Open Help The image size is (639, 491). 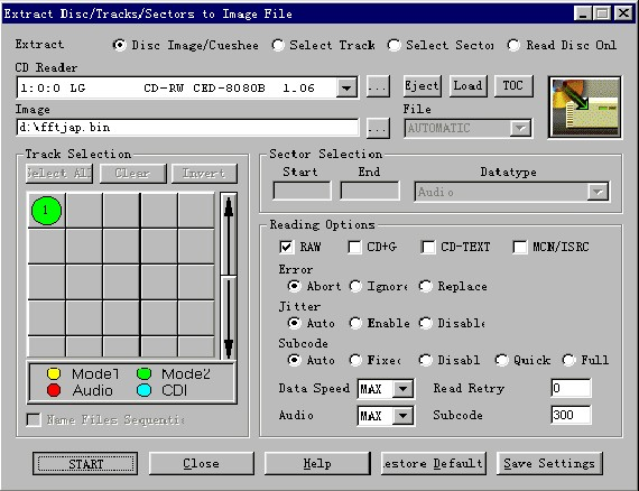317,463
